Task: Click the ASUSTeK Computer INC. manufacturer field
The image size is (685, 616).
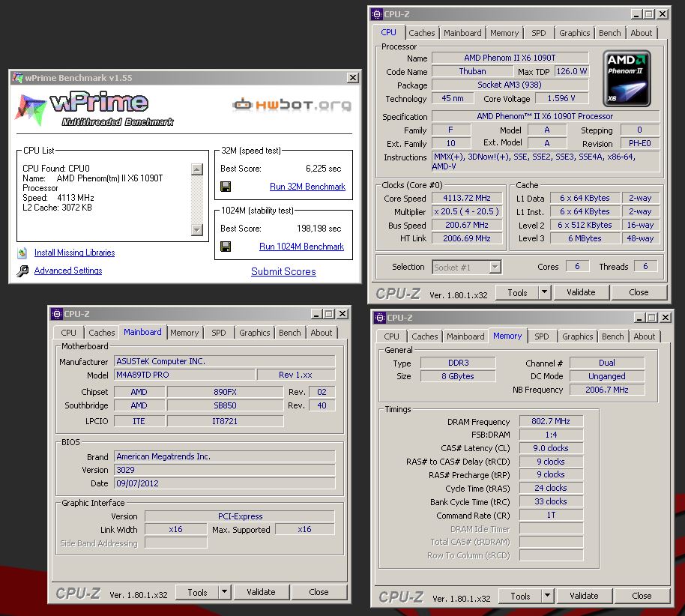Action: click(225, 361)
